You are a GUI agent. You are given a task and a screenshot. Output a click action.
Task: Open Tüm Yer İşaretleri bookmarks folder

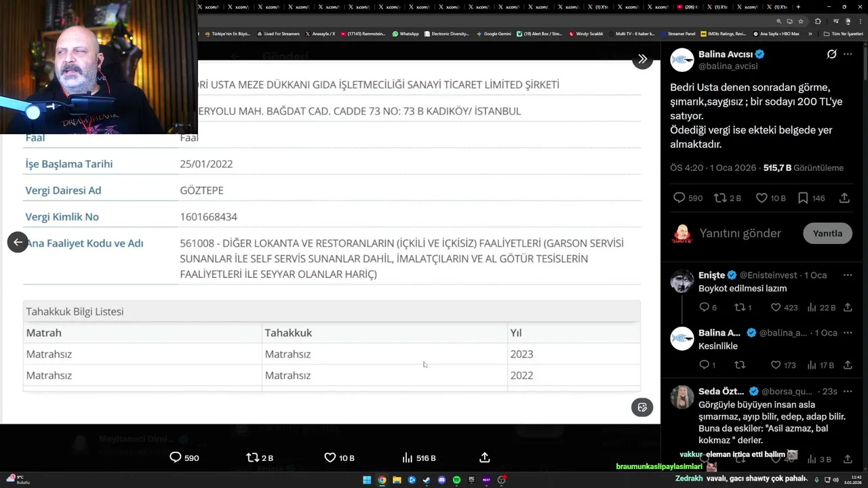coord(843,33)
